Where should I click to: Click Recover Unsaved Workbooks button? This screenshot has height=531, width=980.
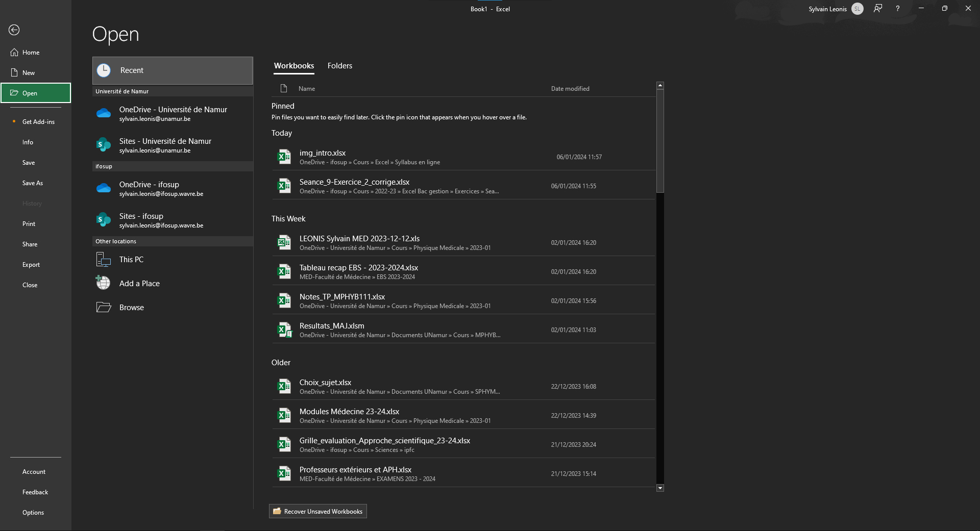pyautogui.click(x=318, y=511)
